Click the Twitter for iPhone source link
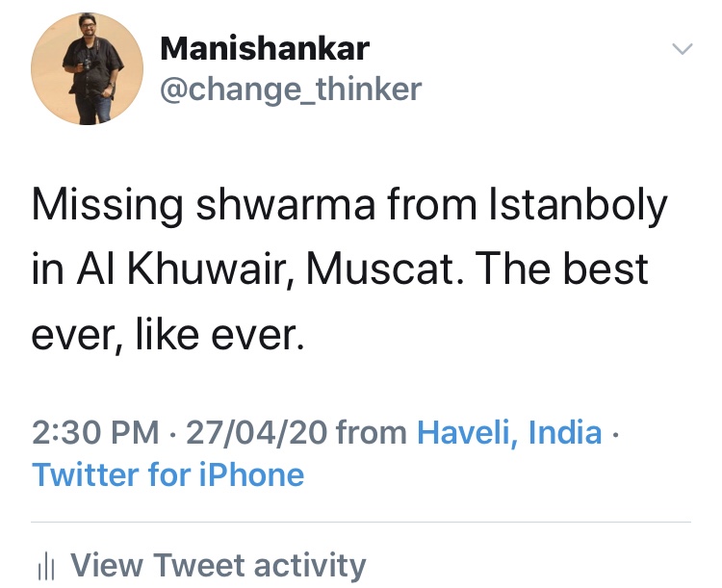This screenshot has height=588, width=722. pyautogui.click(x=168, y=474)
